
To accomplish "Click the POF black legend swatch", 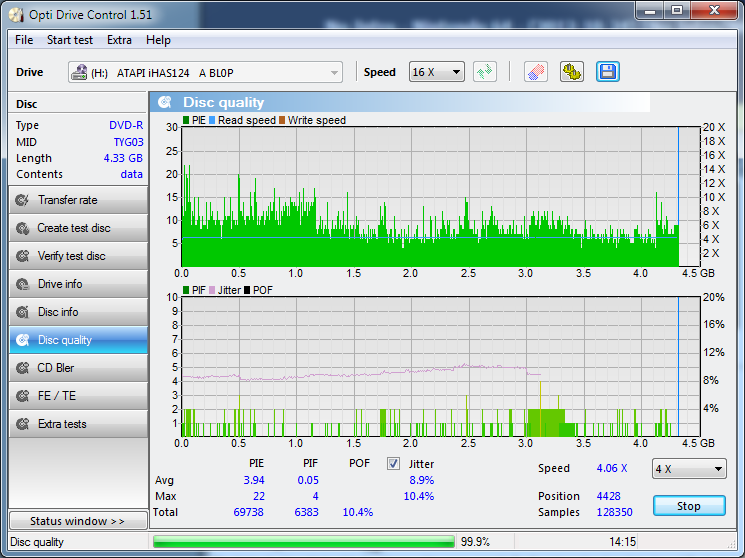I will point(247,290).
